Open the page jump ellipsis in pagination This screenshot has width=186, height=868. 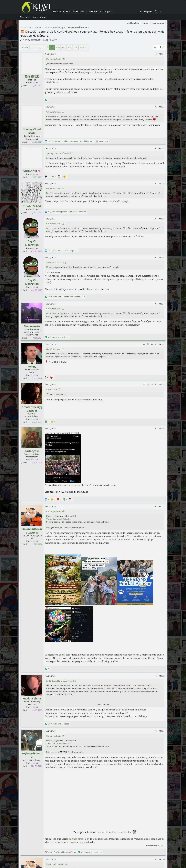click(35, 47)
